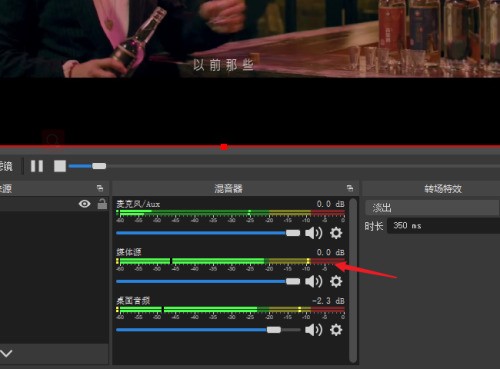Mute the 麦克风/Aux audio channel

click(x=314, y=233)
